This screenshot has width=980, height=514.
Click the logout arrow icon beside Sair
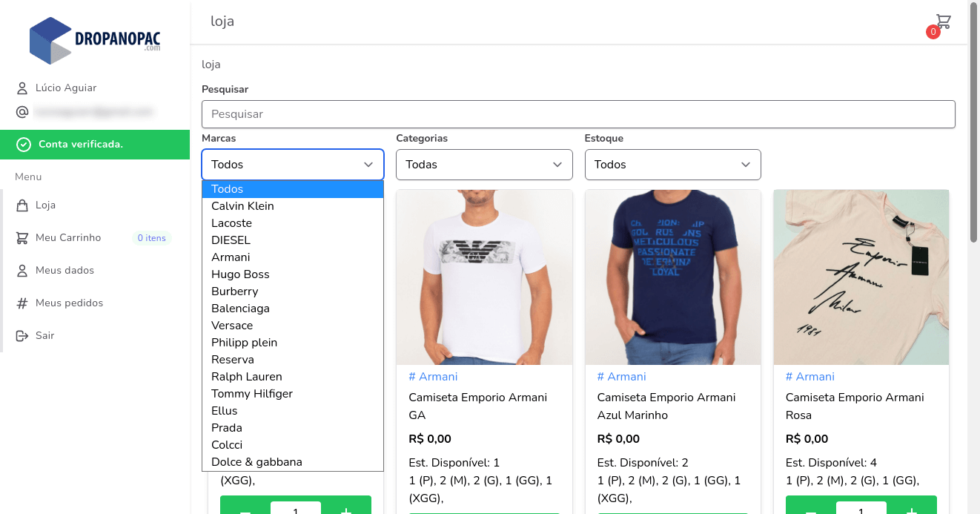(22, 336)
